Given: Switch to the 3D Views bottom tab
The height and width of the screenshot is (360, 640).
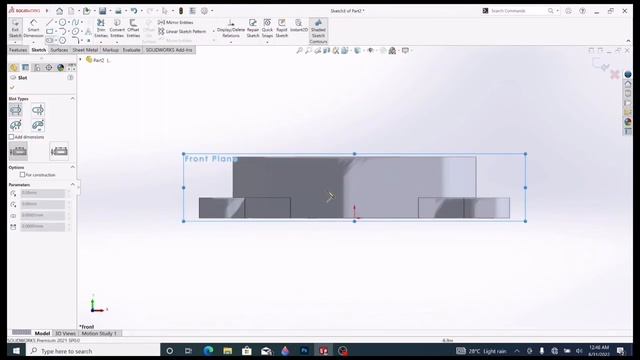Looking at the screenshot, I should 65,333.
